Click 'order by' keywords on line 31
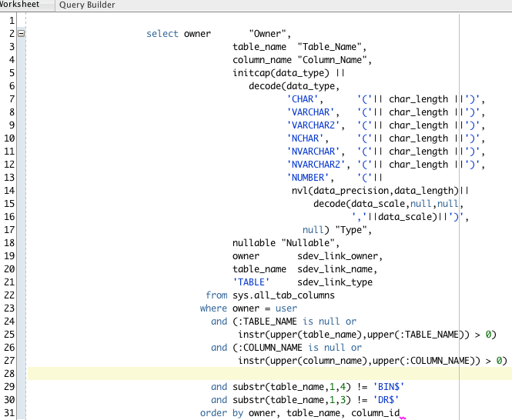The height and width of the screenshot is (420, 512). pyautogui.click(x=222, y=413)
